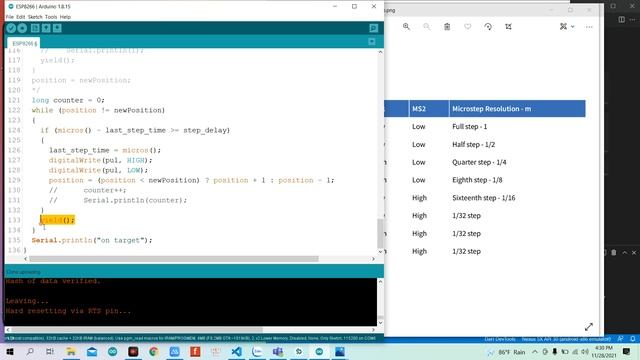640x360 pixels.
Task: Open Task View on the taskbar
Action: tap(50, 351)
